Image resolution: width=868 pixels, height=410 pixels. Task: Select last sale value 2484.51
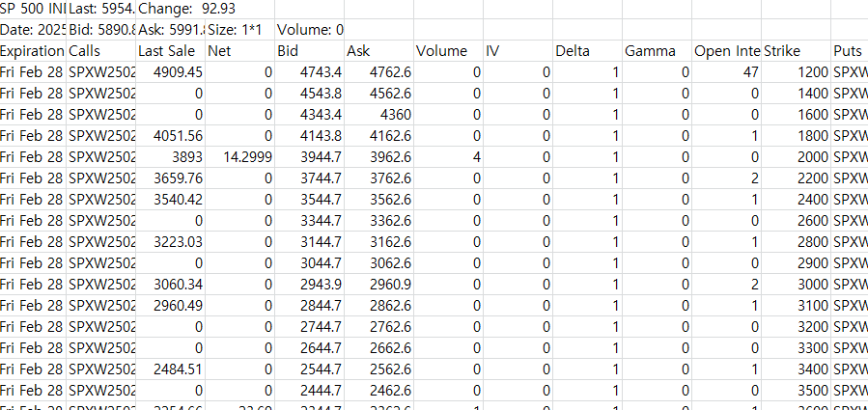tap(171, 369)
